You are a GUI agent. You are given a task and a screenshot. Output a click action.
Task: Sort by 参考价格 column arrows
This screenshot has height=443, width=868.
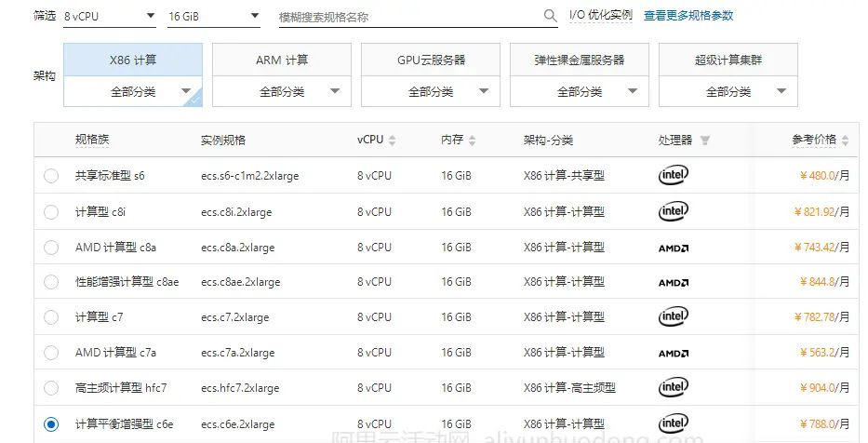point(845,141)
